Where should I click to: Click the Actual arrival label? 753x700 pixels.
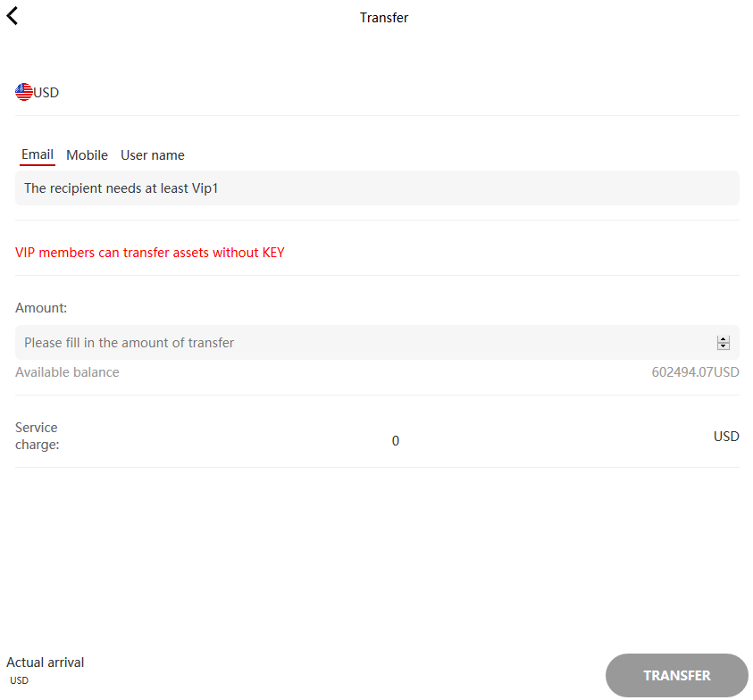45,662
